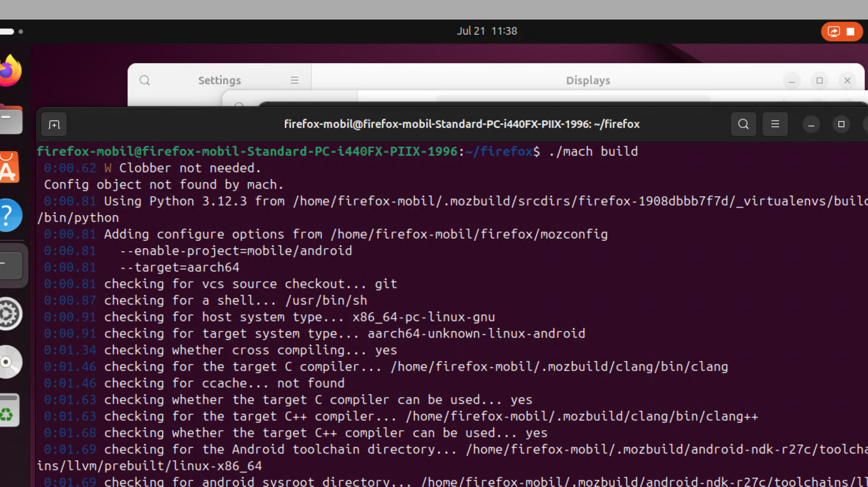Click the 'x86_64-pc-linux-gnu' host type text

tap(424, 317)
